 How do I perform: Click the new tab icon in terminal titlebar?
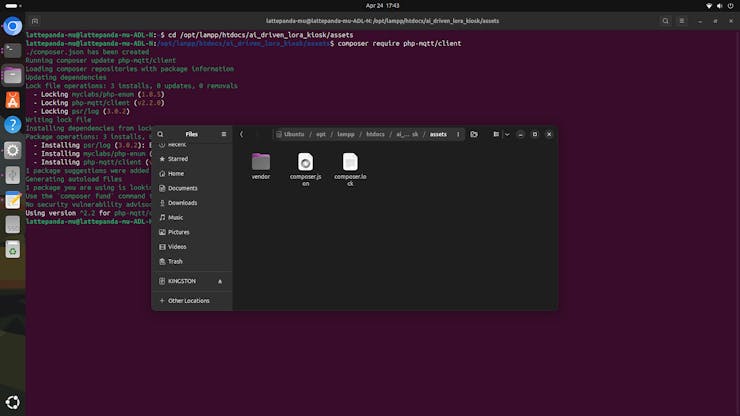tap(35, 21)
